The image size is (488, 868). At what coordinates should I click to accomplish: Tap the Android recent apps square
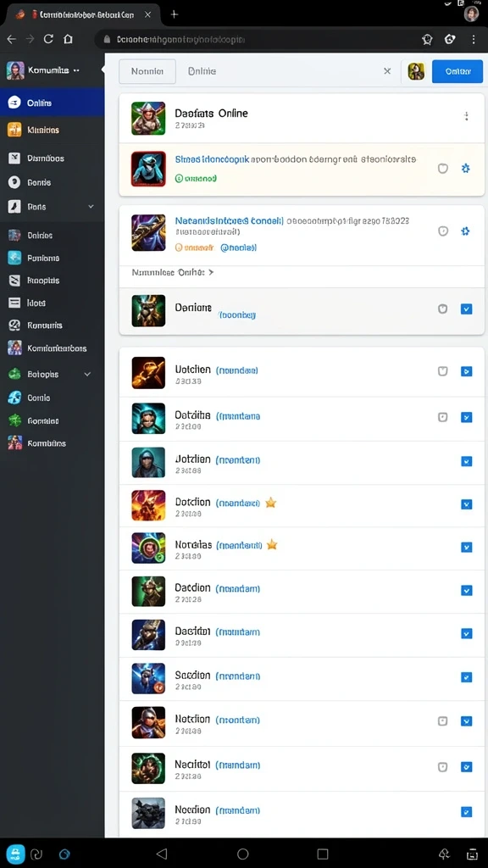coord(323,854)
